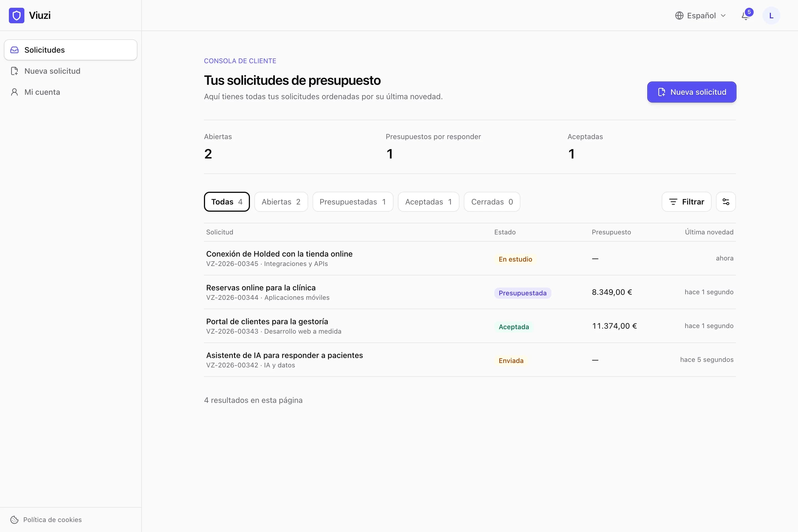This screenshot has height=532, width=798.
Task: Click the Solicitud column header
Action: (219, 232)
